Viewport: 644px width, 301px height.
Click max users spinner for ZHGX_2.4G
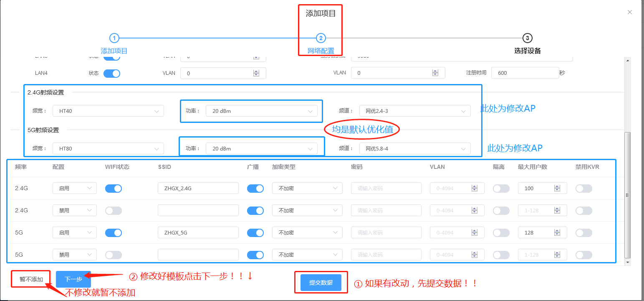coord(557,189)
